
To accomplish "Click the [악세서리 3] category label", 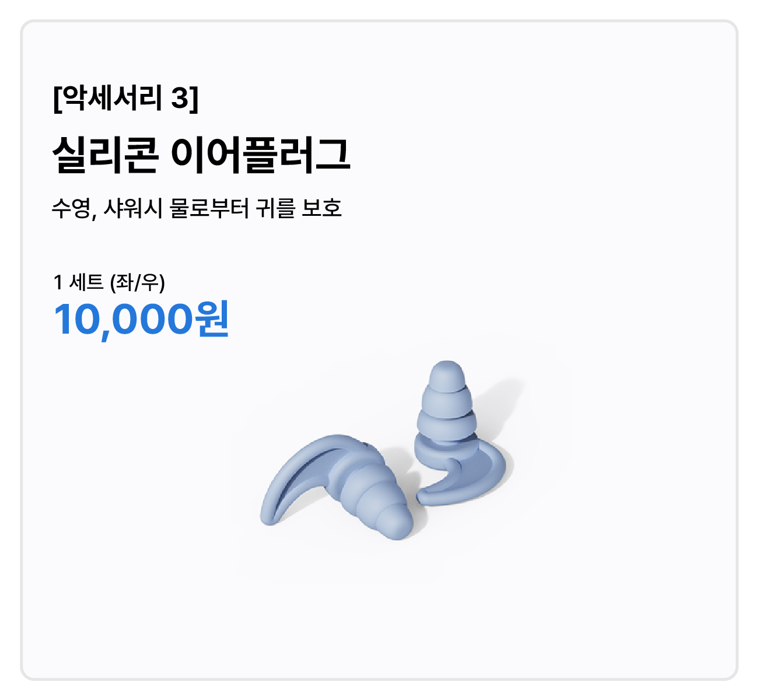I will pos(125,97).
